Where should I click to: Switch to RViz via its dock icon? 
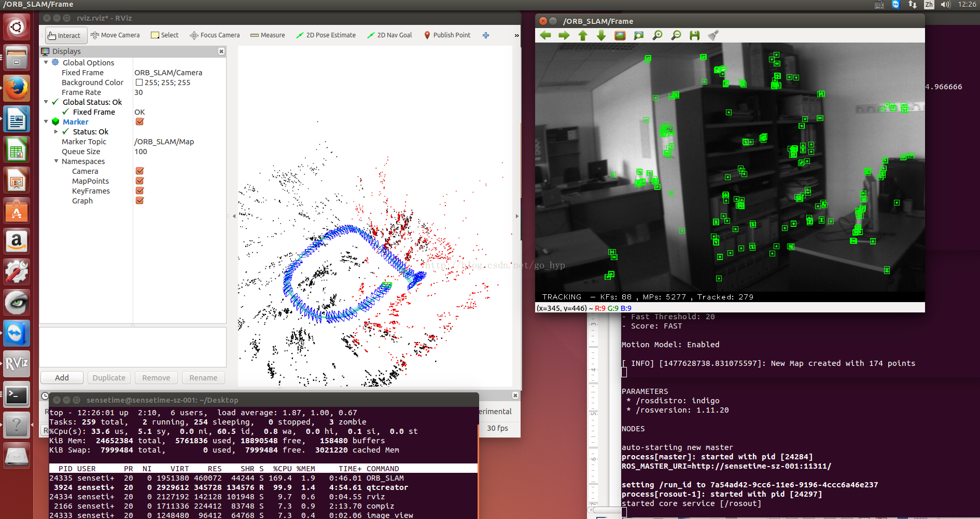(17, 364)
